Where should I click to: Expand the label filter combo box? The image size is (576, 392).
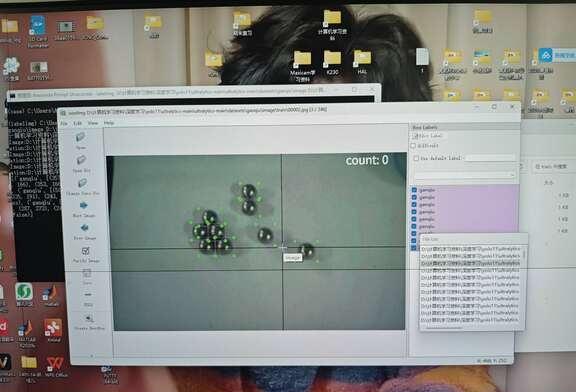coord(465,175)
